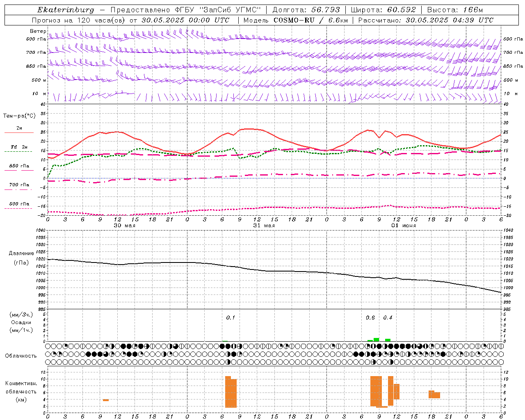The image size is (525, 420).
Task: Click the Конвективн. облачность (км) label
Action: click(21, 392)
